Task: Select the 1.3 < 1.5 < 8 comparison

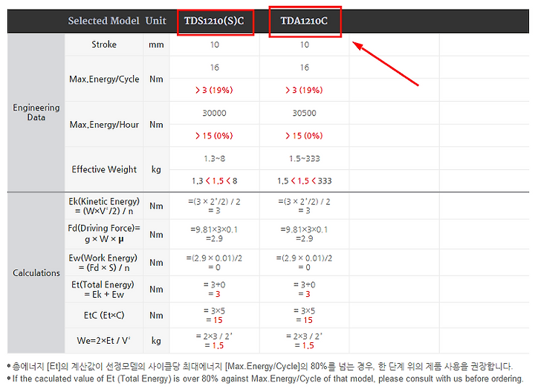Action: pos(214,181)
